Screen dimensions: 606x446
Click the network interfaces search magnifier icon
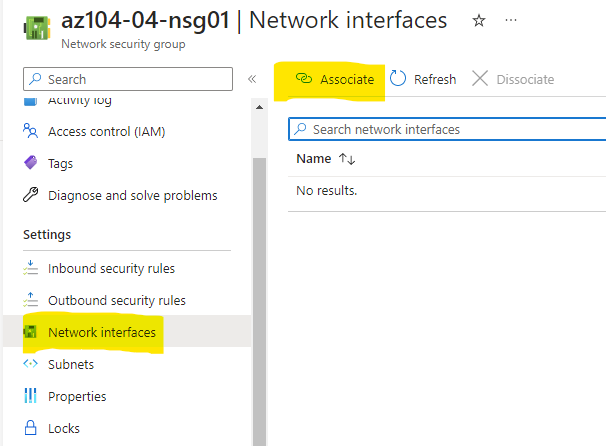pos(300,129)
